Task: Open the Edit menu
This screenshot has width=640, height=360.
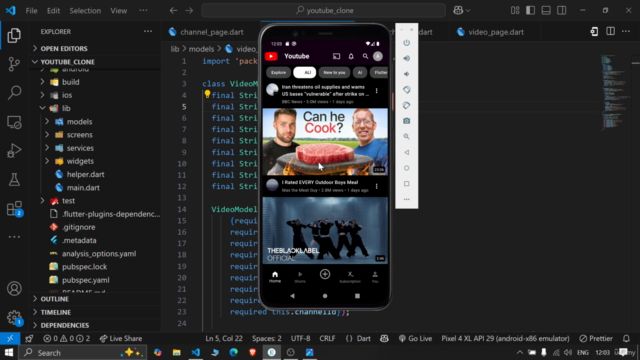Action: pos(53,11)
